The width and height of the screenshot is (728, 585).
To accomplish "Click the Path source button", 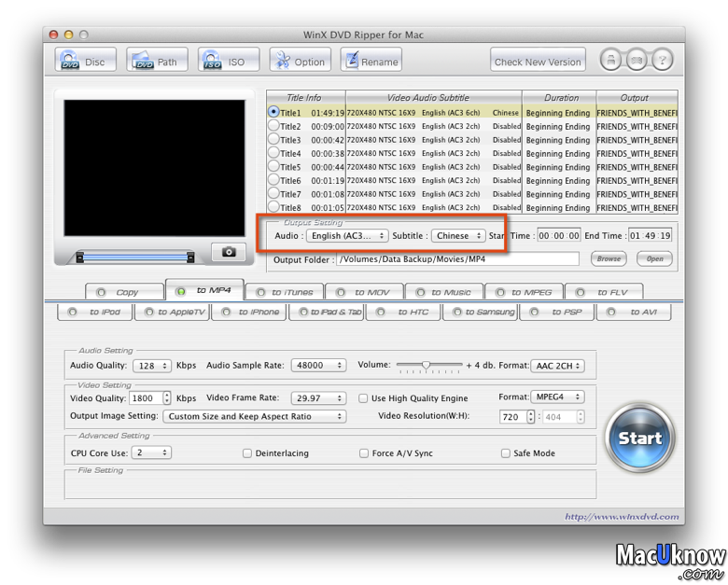I will (155, 62).
